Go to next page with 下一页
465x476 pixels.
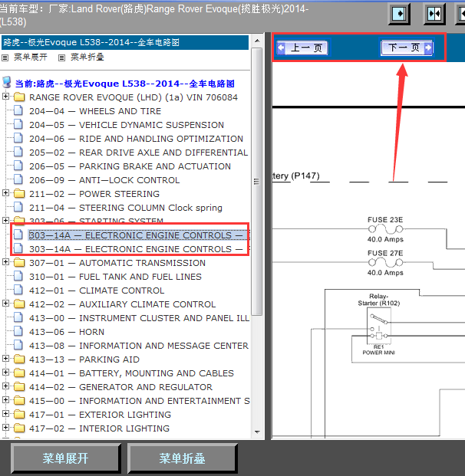tap(407, 48)
